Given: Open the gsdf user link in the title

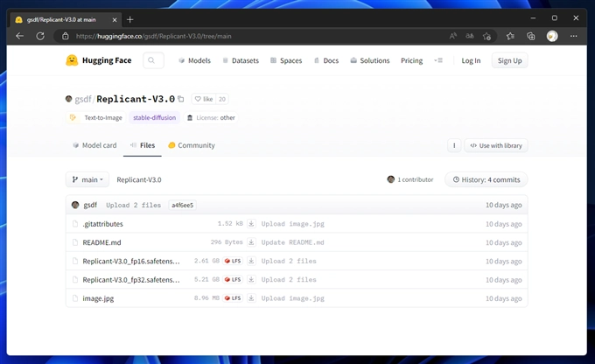Looking at the screenshot, I should pos(83,99).
